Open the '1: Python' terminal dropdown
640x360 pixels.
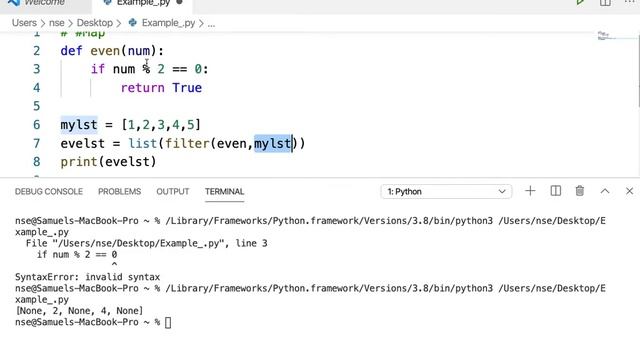coord(446,191)
